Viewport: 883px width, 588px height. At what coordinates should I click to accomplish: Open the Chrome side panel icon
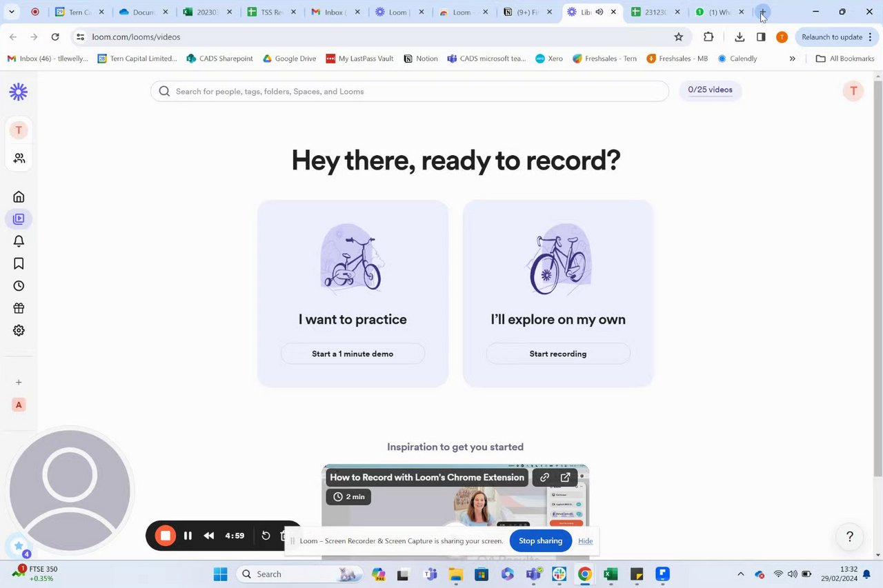click(760, 37)
